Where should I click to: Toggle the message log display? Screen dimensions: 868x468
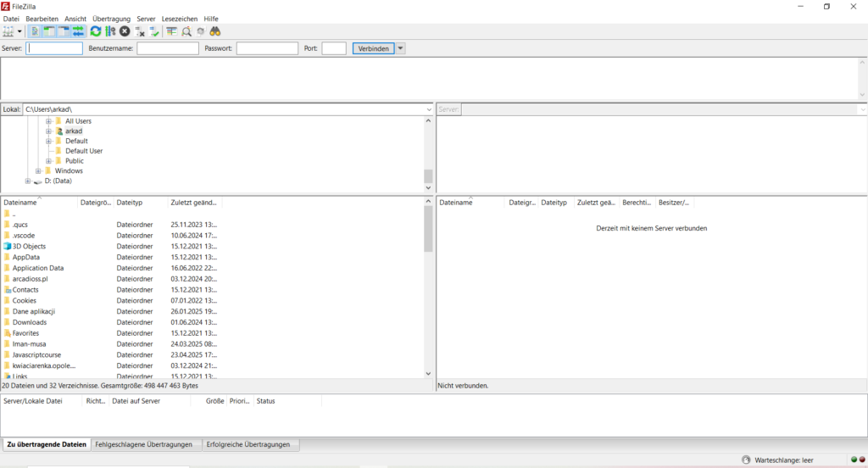[35, 31]
